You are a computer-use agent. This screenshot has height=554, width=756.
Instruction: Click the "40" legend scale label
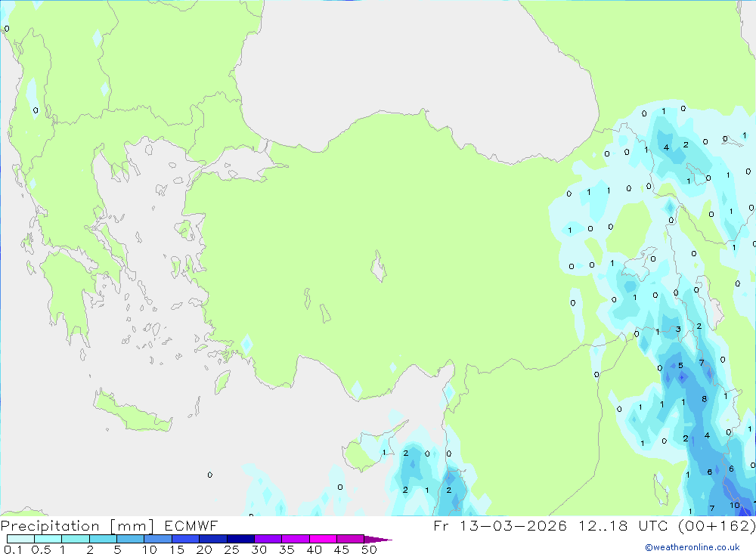pos(314,549)
